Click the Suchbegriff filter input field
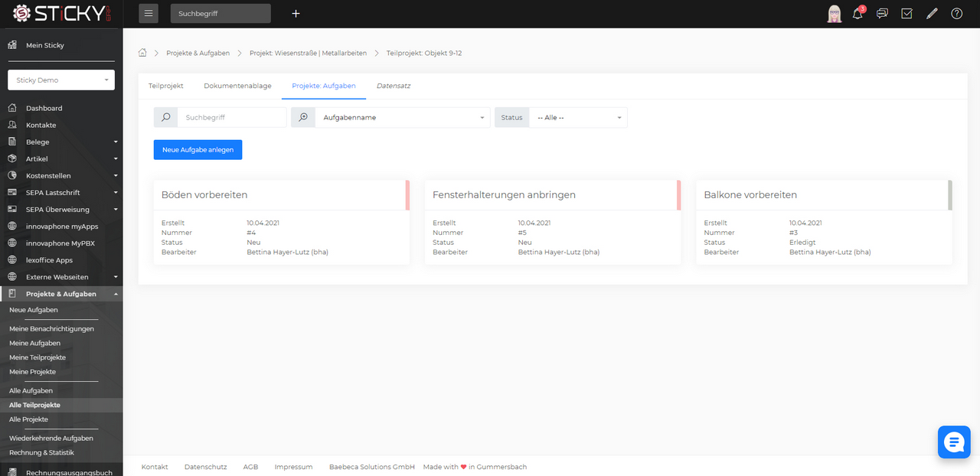 232,117
